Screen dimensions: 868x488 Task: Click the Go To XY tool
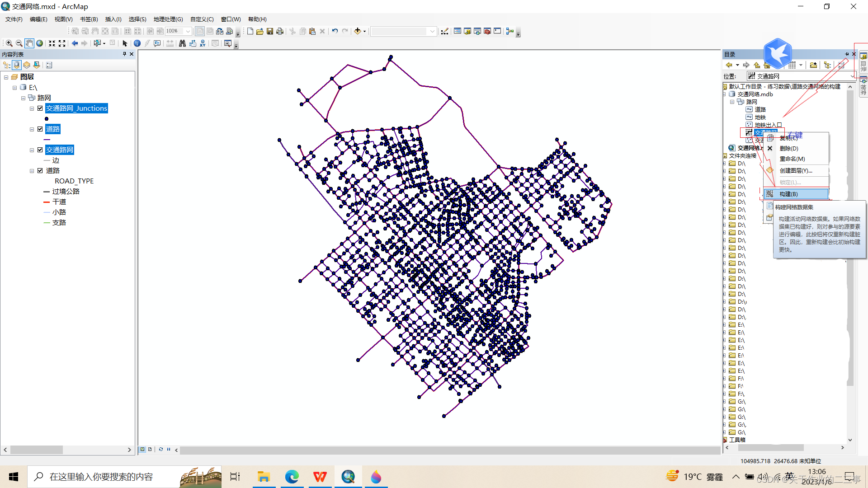203,43
